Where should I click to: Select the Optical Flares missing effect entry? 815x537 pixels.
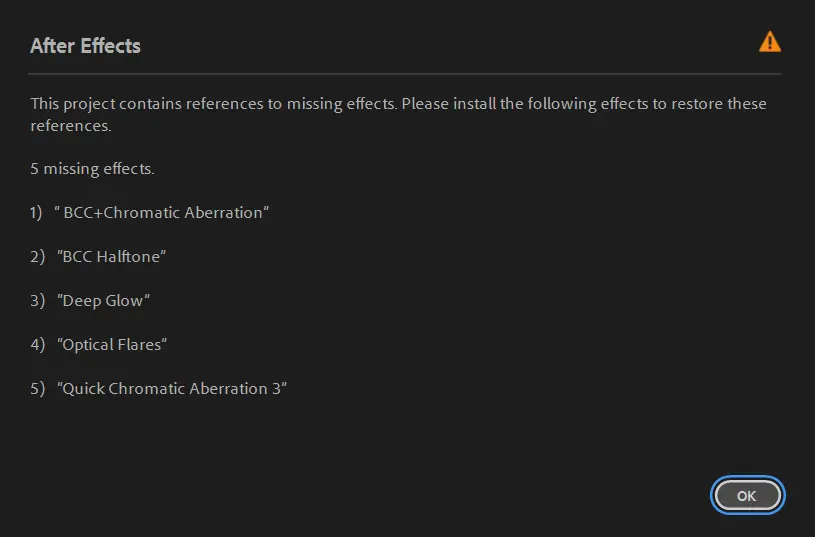[x=112, y=345]
